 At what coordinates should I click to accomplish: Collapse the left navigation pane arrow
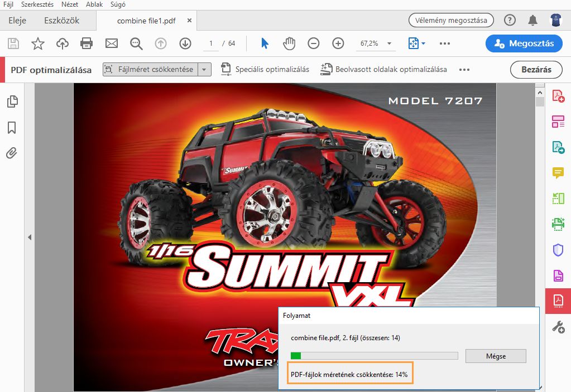[x=30, y=238]
